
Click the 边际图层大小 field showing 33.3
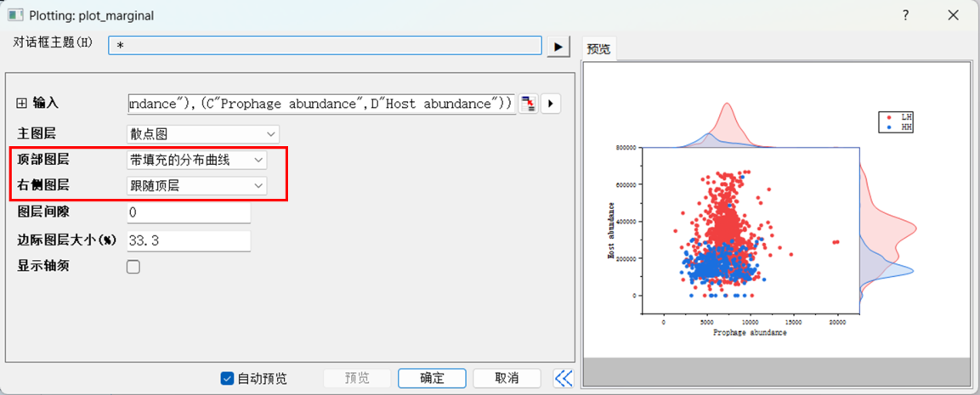(x=189, y=240)
